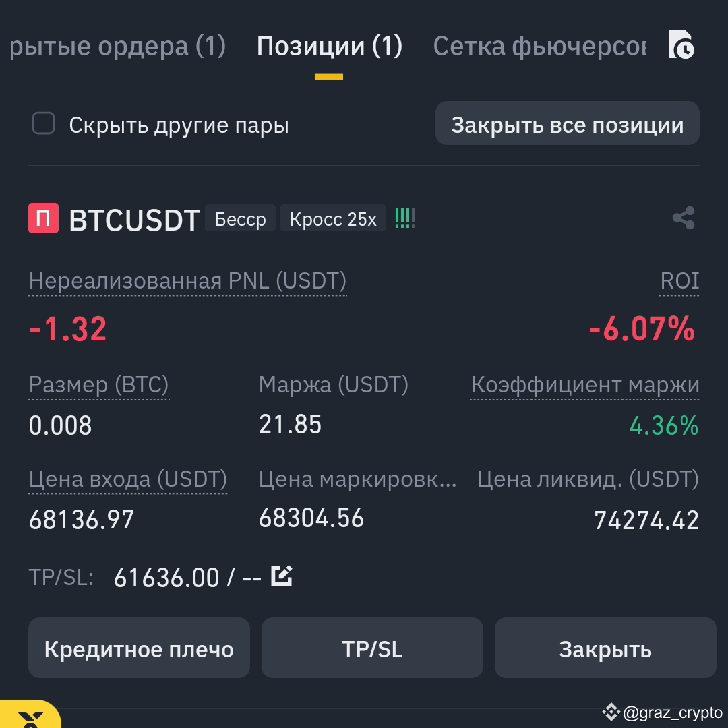Viewport: 728px width, 728px height.
Task: Click the underlined ROI label
Action: tap(679, 280)
